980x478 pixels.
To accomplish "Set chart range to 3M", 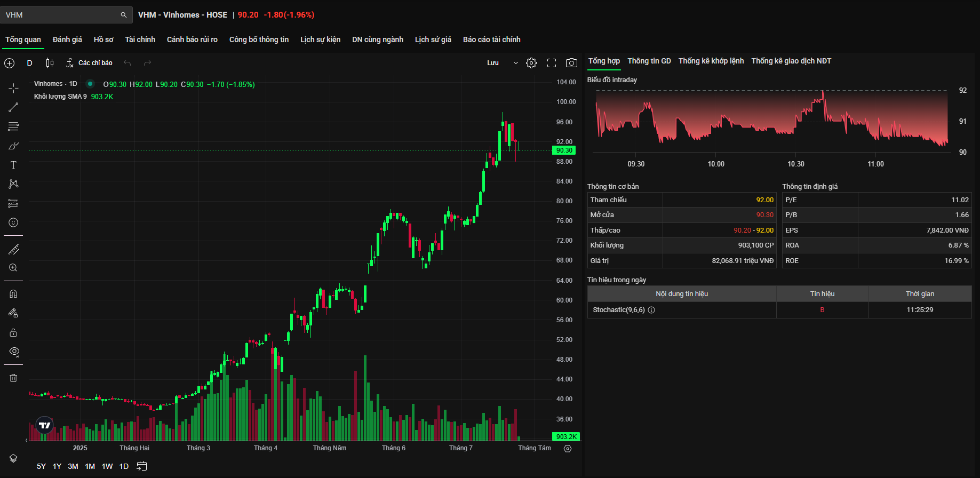I will (x=73, y=466).
